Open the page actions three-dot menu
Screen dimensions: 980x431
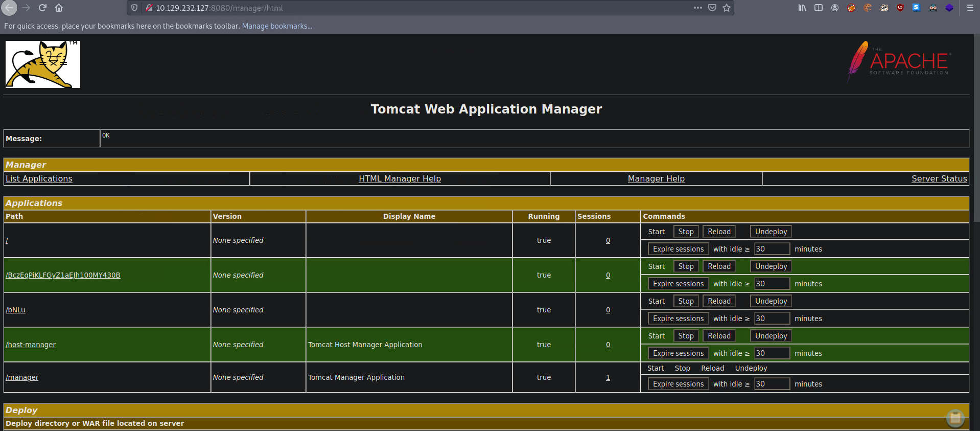click(698, 8)
